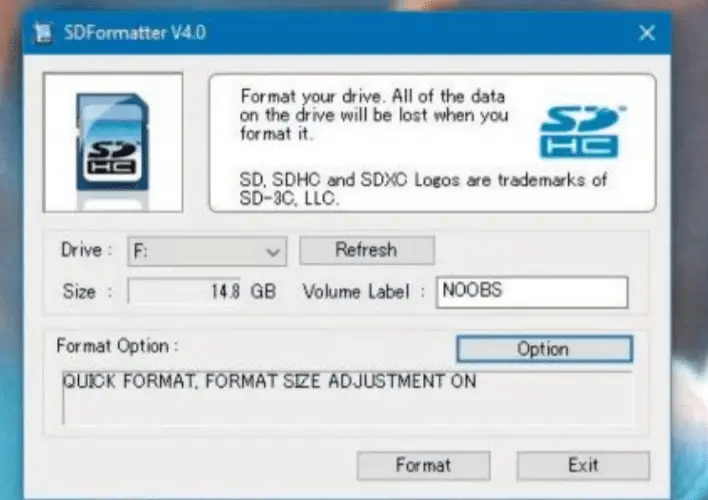Viewport: 708px width, 500px height.
Task: Click the 'Volume Label :' label
Action: tap(364, 292)
